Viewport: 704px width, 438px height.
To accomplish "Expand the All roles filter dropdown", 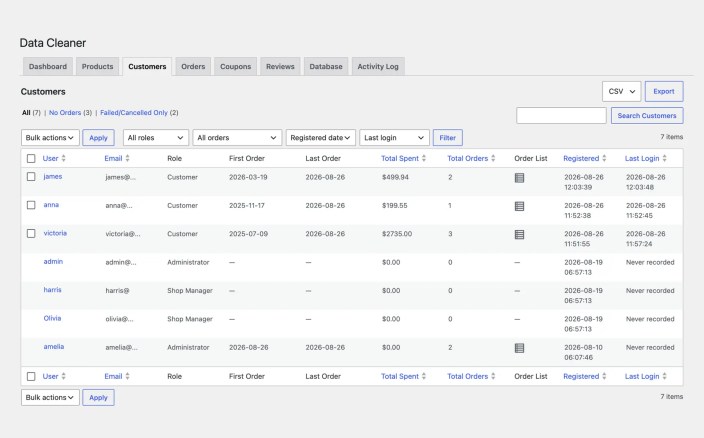I will (x=156, y=138).
